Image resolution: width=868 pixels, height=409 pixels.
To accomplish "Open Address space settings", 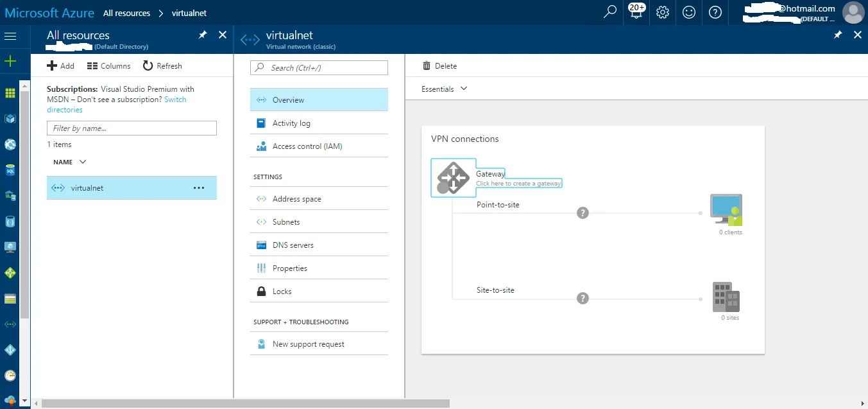I will (319, 198).
